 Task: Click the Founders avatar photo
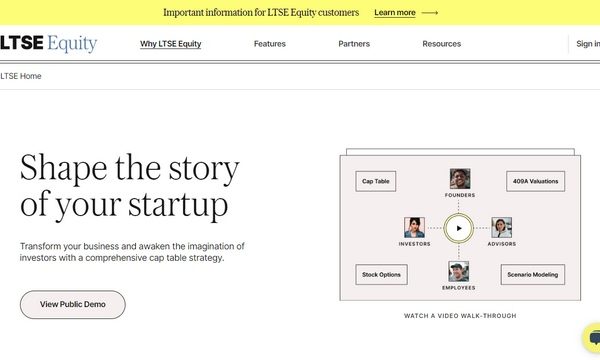460,179
